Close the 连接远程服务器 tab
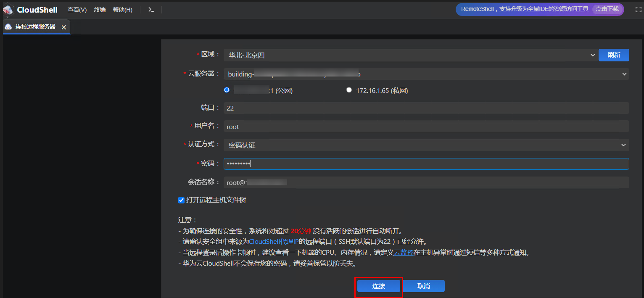This screenshot has height=298, width=644. [64, 27]
